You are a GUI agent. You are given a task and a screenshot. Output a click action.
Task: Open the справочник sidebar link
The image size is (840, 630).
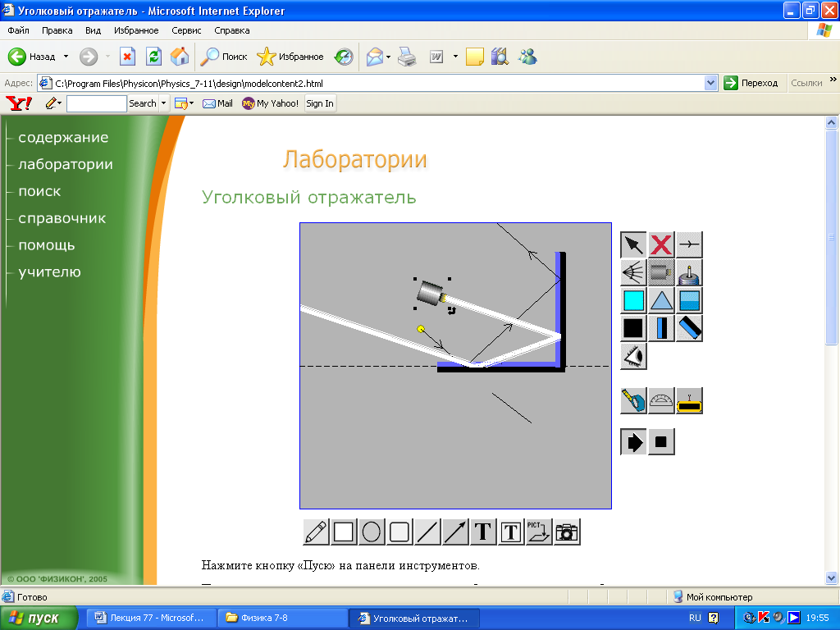point(62,218)
